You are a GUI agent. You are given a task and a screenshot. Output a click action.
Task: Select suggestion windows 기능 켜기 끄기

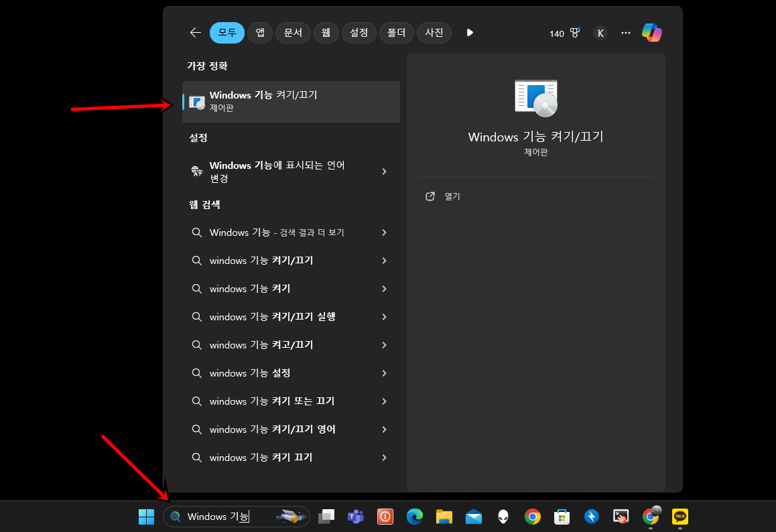tap(291, 458)
